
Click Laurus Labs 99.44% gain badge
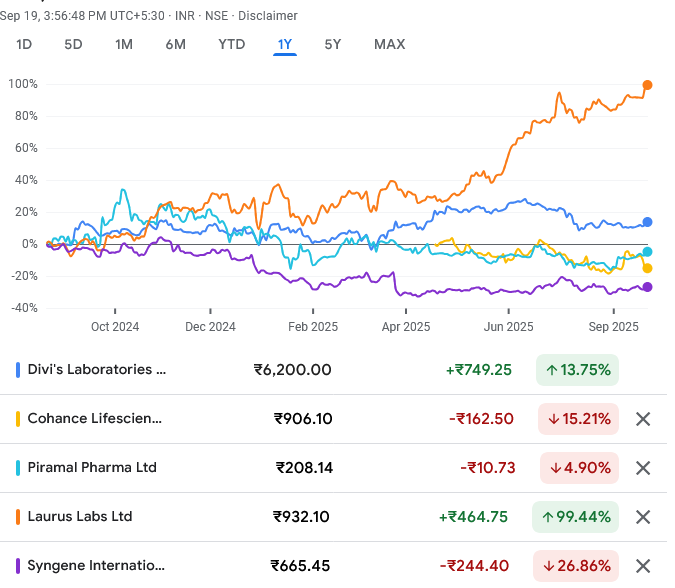tap(575, 517)
